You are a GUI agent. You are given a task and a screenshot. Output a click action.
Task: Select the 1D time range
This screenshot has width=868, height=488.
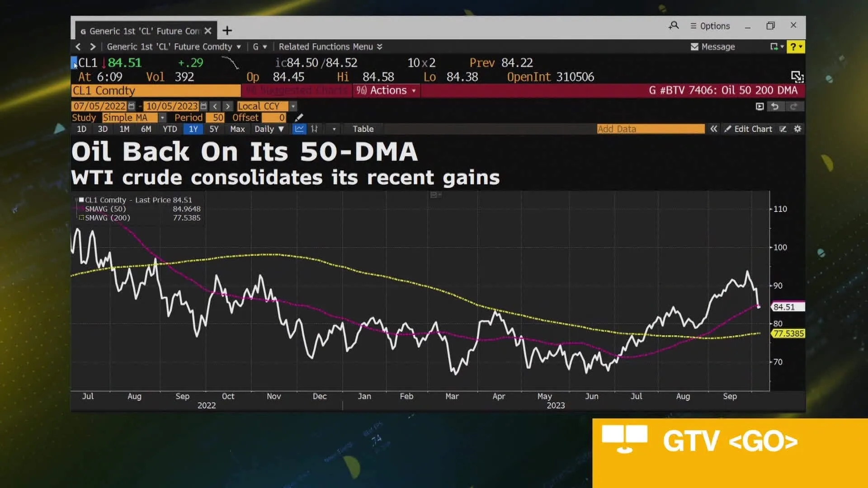pyautogui.click(x=81, y=129)
